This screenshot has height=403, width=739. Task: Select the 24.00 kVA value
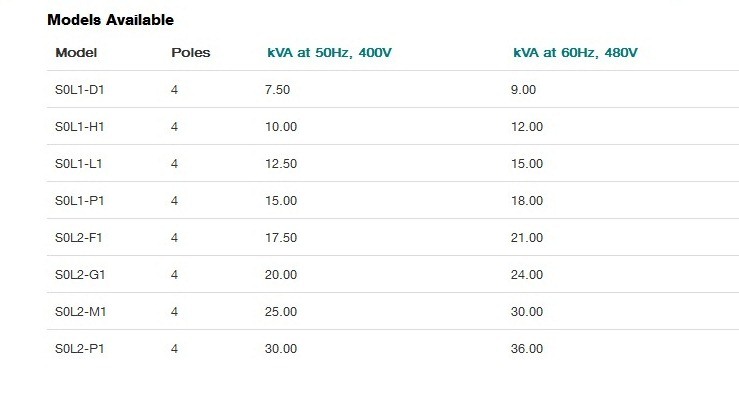click(x=527, y=275)
